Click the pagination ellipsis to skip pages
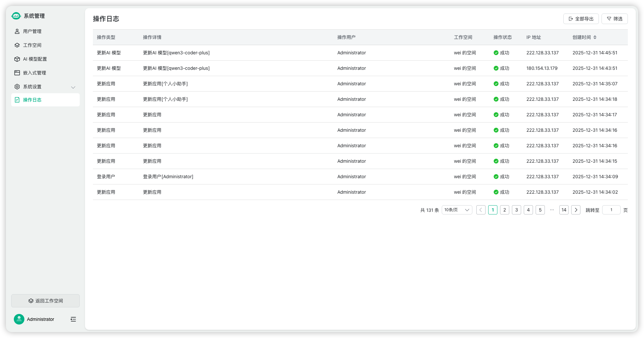The height and width of the screenshot is (338, 644). (x=552, y=210)
